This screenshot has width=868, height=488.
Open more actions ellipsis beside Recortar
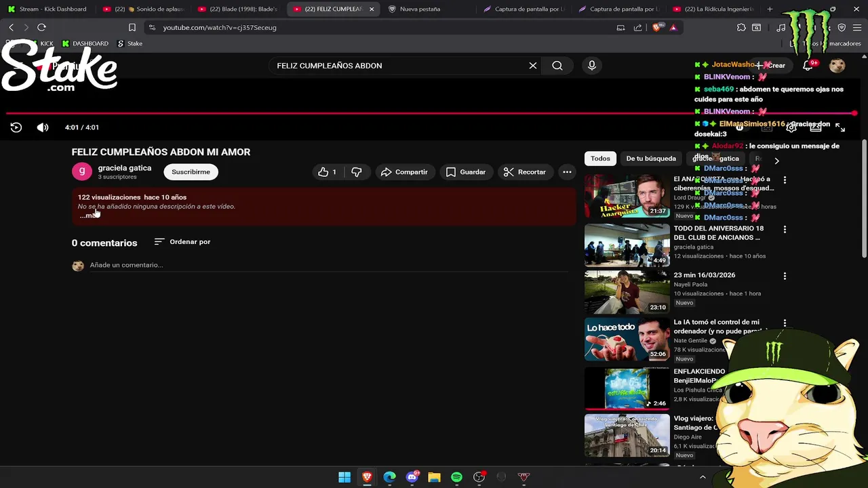tap(567, 172)
